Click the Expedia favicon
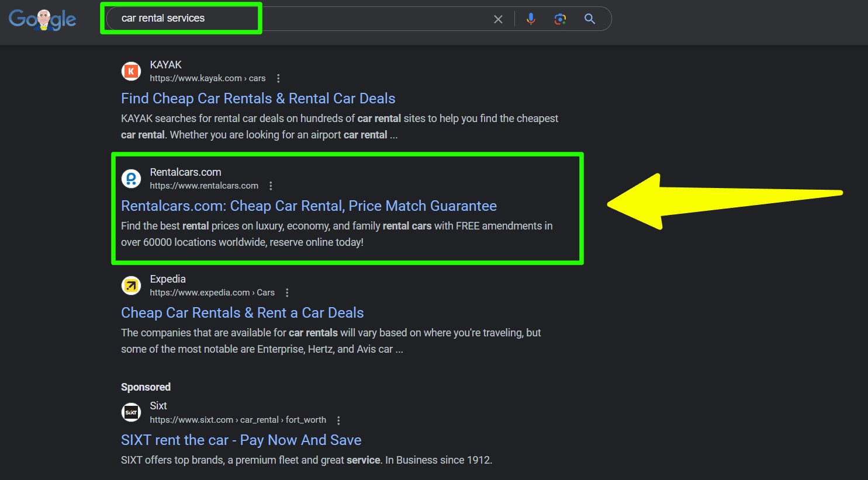 [x=131, y=286]
